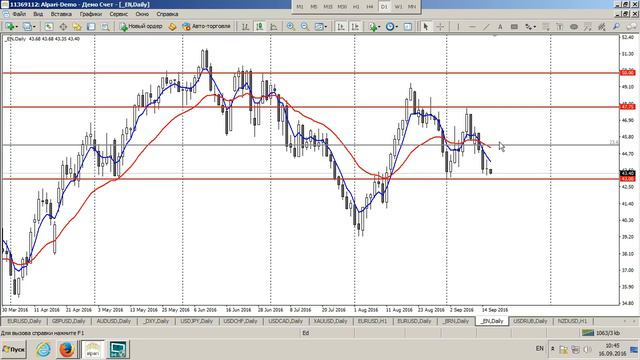
Task: Switch timeframe to M5
Action: (x=314, y=7)
